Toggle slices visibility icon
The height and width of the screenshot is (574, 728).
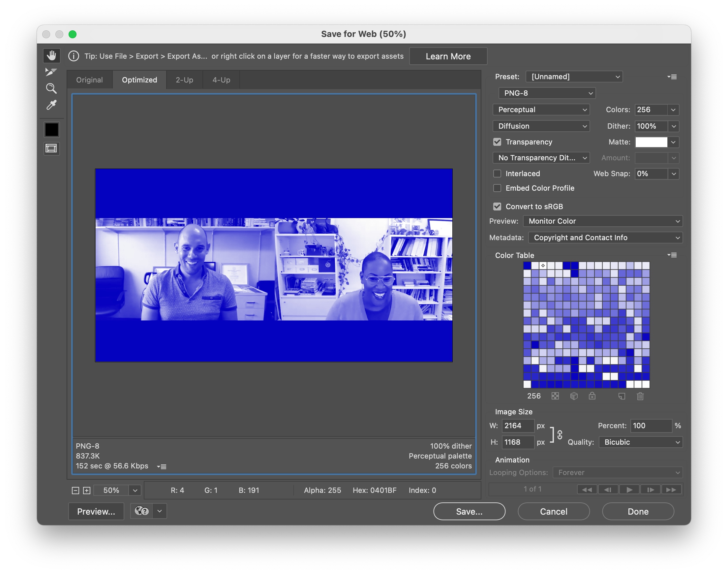tap(51, 148)
